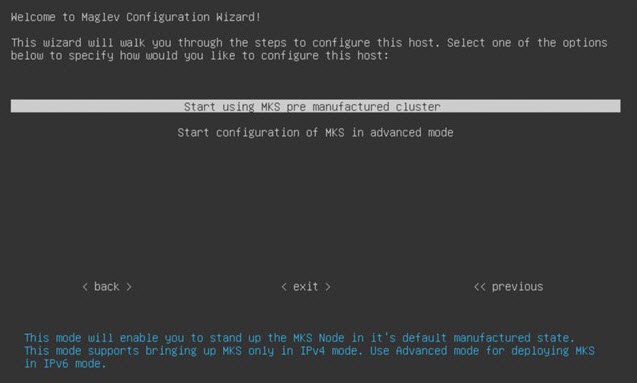The height and width of the screenshot is (383, 637).
Task: Click the right angle bracket after back
Action: pos(129,287)
